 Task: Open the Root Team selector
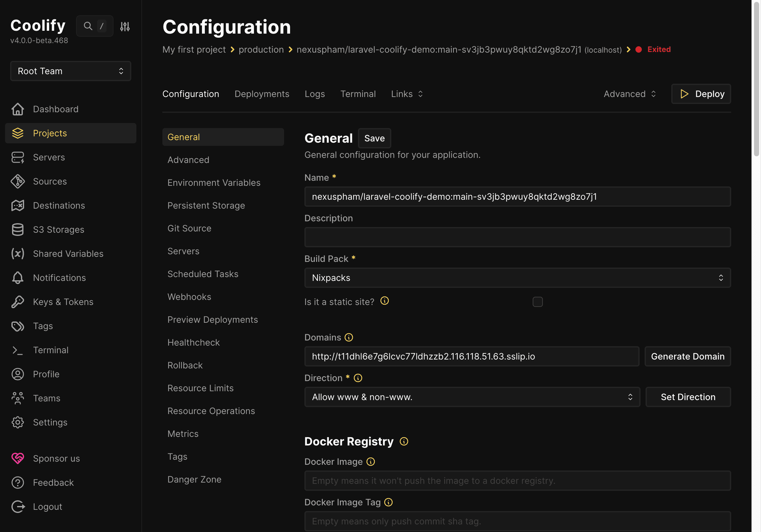[70, 71]
